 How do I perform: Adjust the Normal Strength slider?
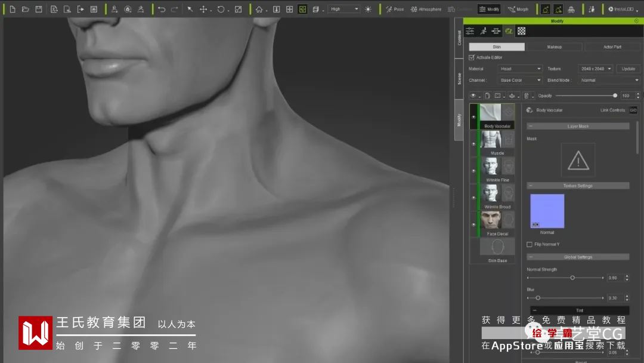[565, 278]
